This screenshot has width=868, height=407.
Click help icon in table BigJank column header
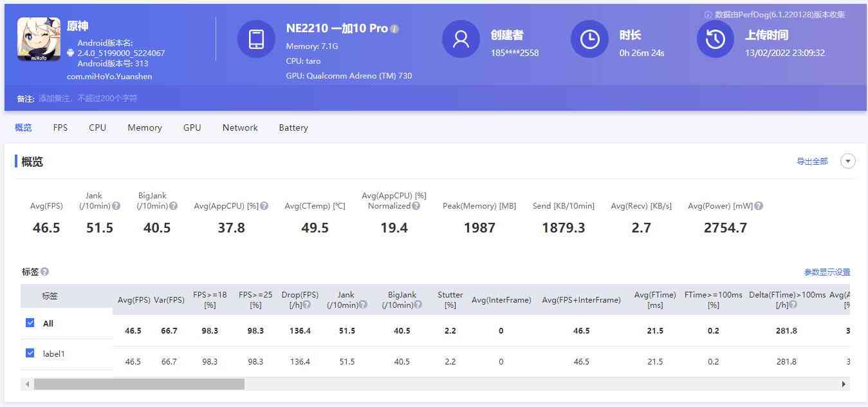pos(418,305)
